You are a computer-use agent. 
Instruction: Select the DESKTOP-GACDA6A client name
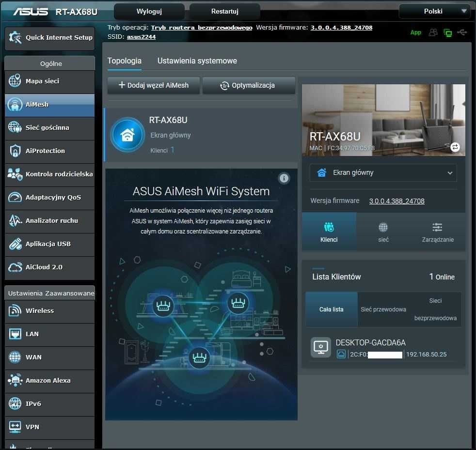point(370,342)
